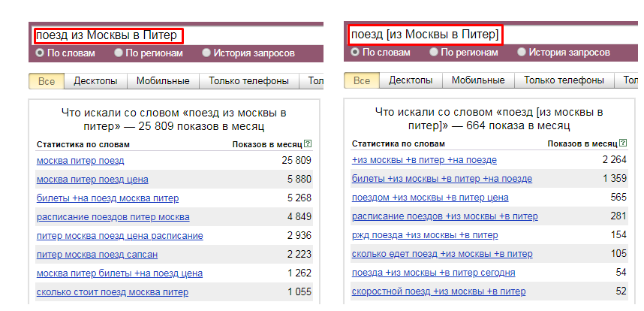Open link 'питер москва поезд цена расписание'
The height and width of the screenshot is (311, 644).
120,236
